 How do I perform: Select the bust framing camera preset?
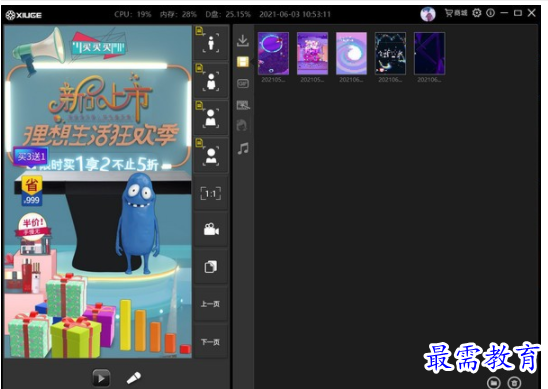tap(211, 118)
